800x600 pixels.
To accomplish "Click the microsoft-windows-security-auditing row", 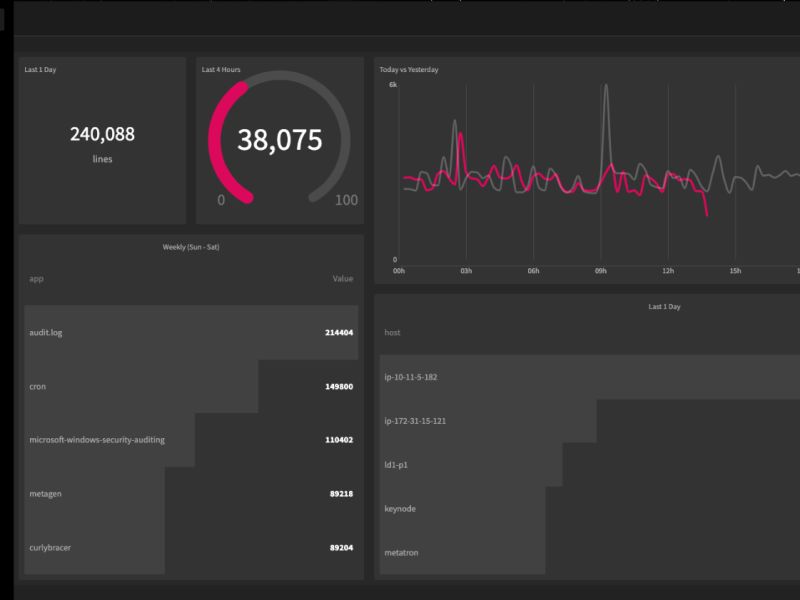I will [191, 440].
